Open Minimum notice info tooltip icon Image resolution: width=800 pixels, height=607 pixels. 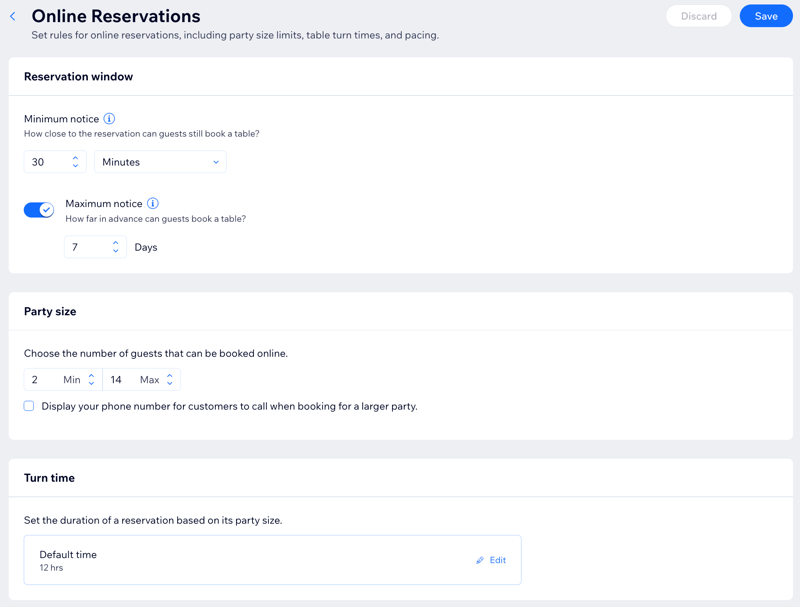coord(109,119)
